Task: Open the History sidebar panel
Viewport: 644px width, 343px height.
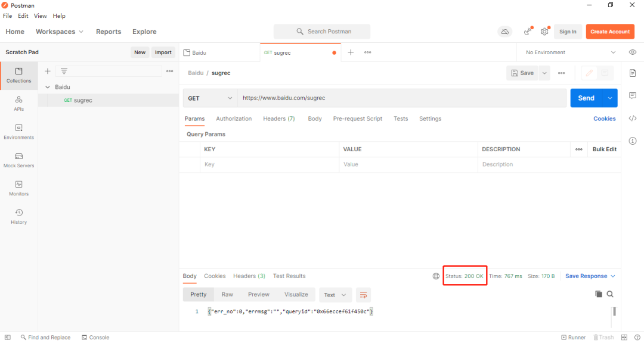Action: (x=19, y=217)
